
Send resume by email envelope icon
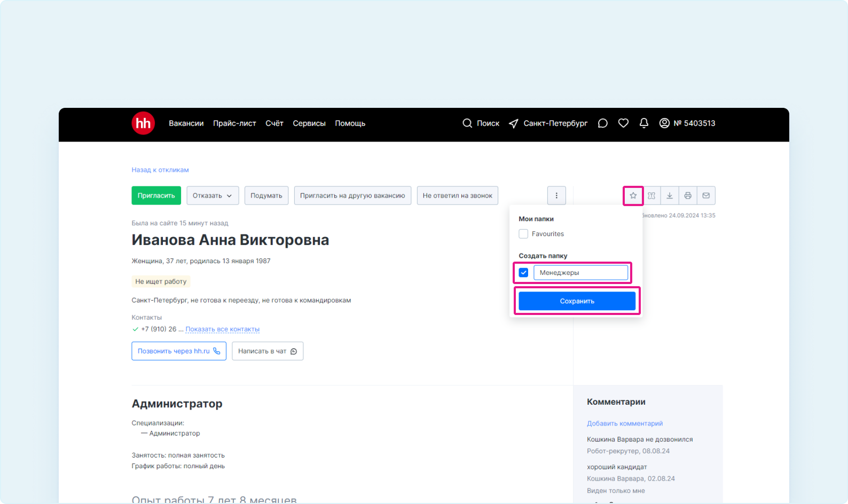(706, 195)
